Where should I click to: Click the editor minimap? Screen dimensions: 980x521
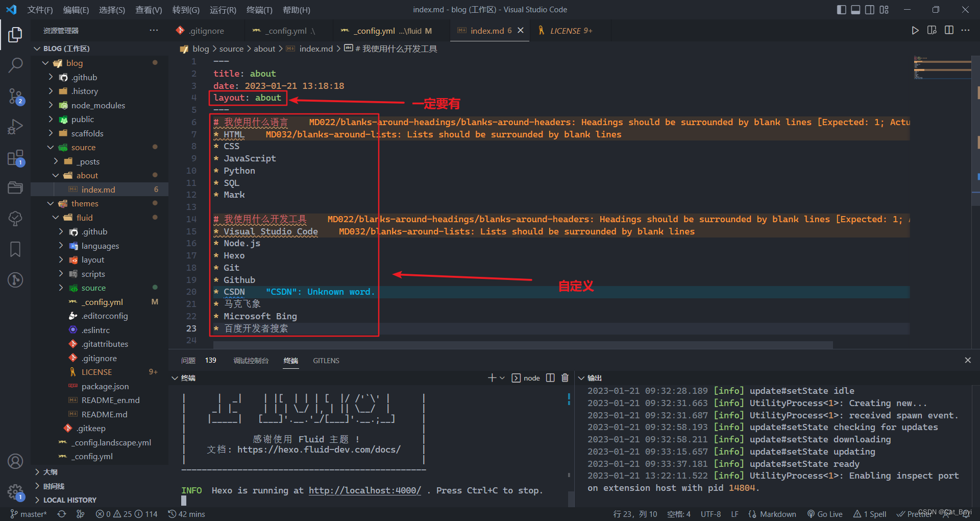point(942,67)
